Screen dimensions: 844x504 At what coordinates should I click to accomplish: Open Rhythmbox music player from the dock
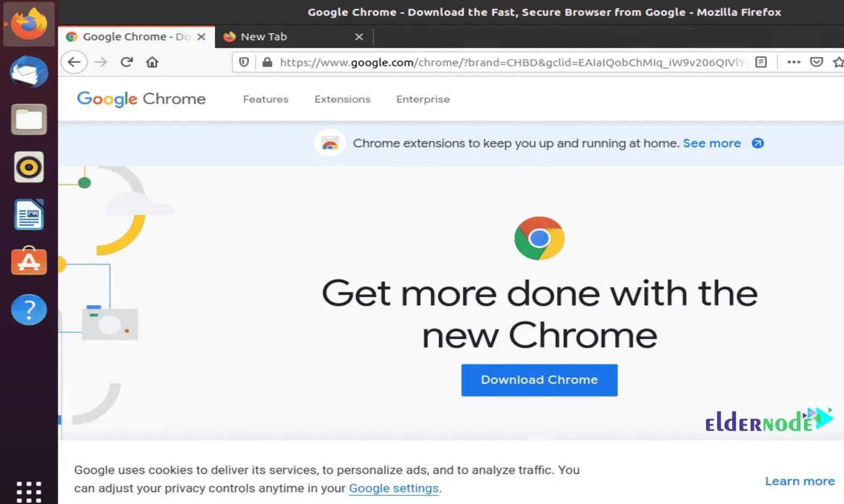pyautogui.click(x=28, y=167)
